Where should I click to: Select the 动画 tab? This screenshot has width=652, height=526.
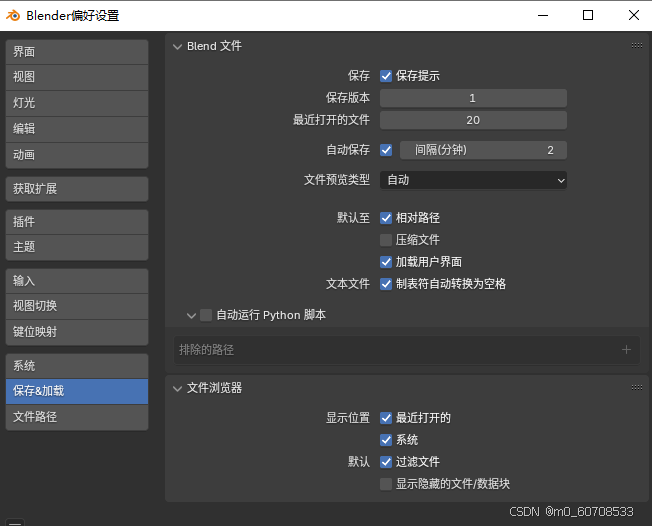click(x=77, y=155)
